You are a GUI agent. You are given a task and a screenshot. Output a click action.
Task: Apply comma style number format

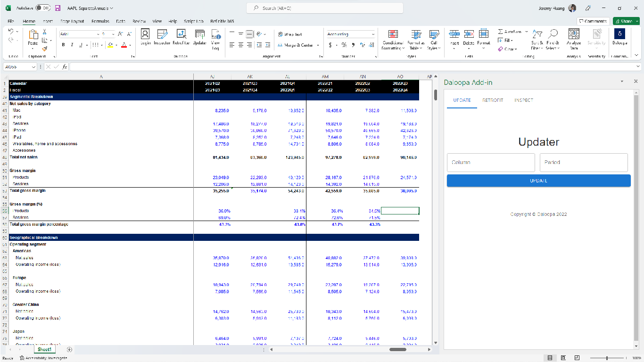[x=353, y=45]
